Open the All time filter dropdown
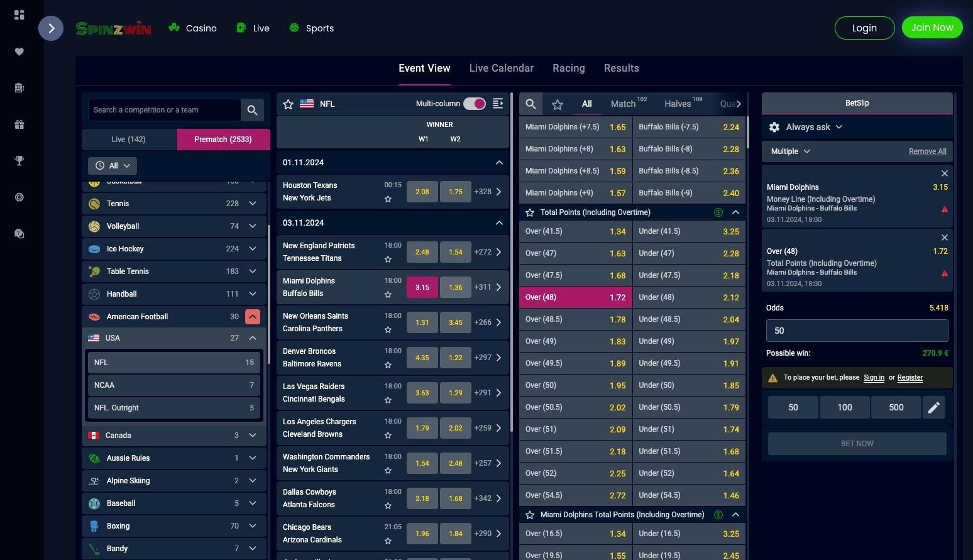Screen dimensions: 973x560 113,166
